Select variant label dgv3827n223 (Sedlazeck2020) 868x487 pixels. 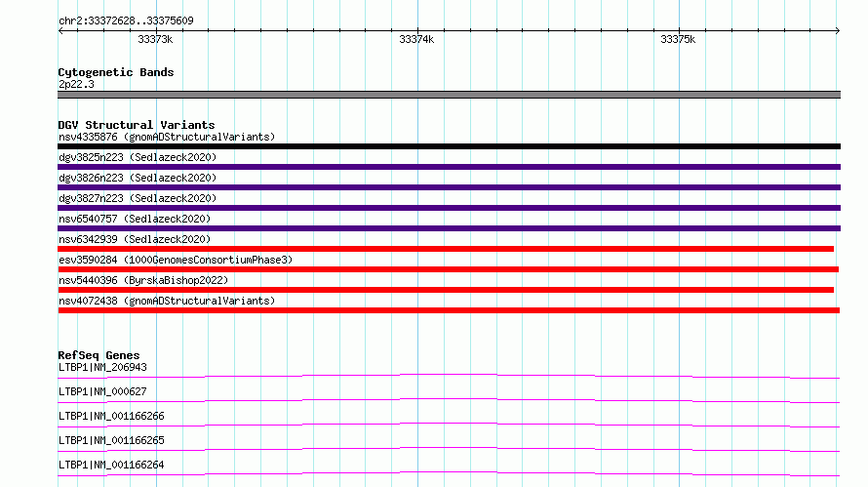tap(138, 198)
